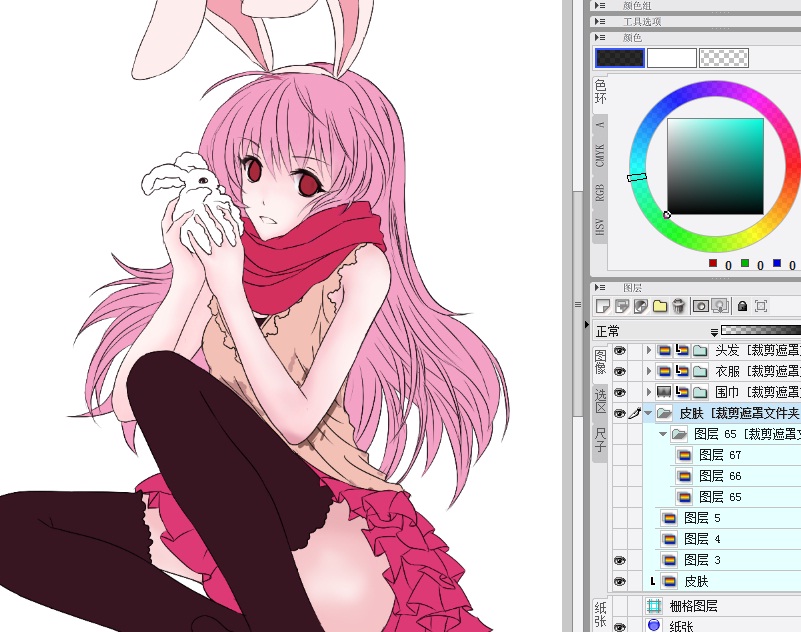Click clipping icon on 头发 folder row

tap(681, 350)
